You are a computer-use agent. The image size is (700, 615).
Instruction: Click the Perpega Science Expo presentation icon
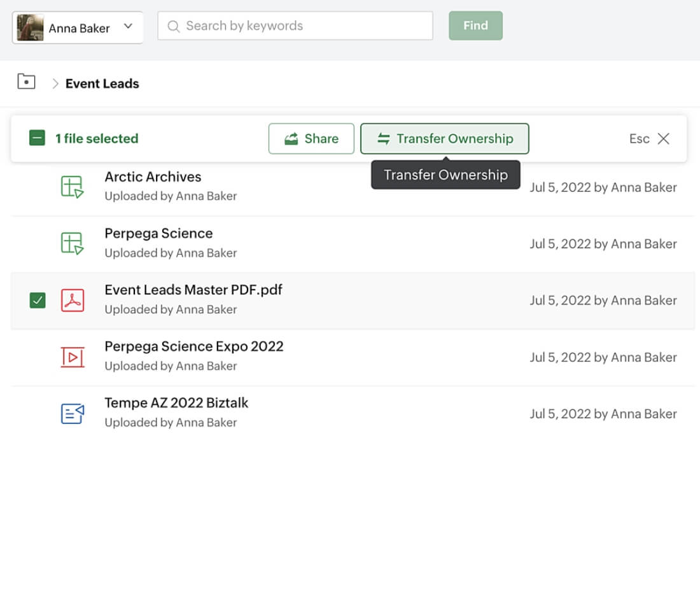point(72,357)
